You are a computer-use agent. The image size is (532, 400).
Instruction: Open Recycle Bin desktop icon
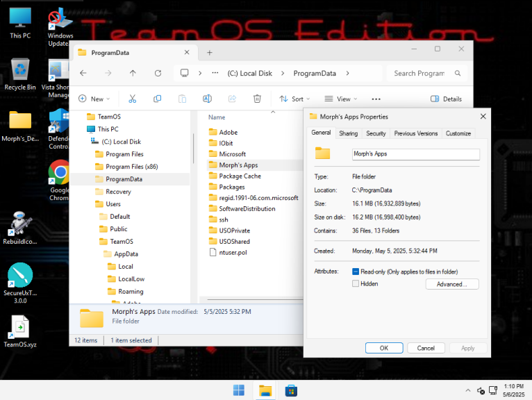20,74
